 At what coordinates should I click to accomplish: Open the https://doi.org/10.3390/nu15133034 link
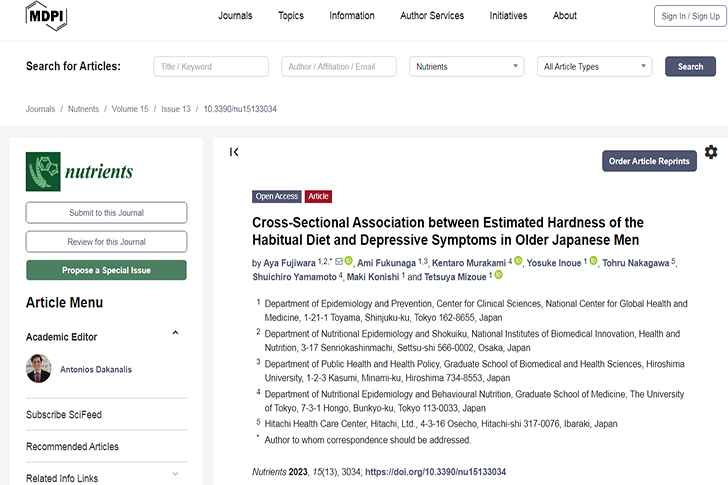point(436,472)
